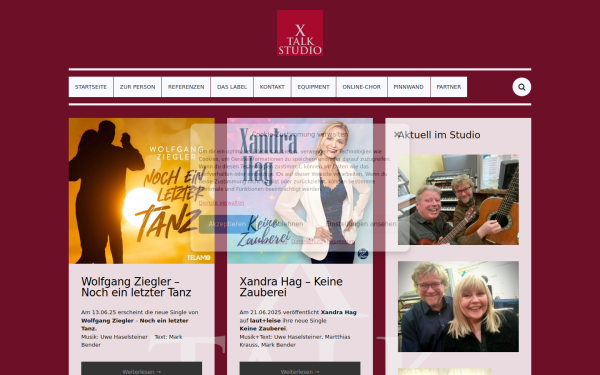Open Dienste verwalten link
This screenshot has height=375, width=600.
[x=221, y=203]
